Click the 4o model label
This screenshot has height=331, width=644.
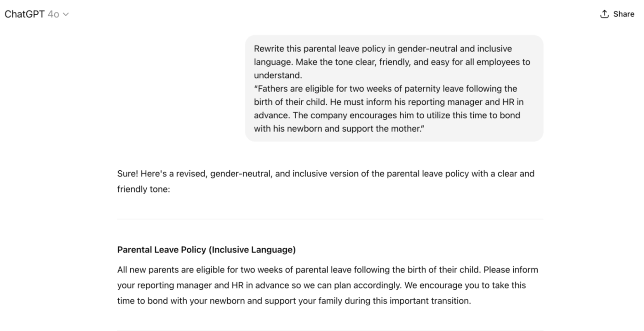click(x=53, y=14)
